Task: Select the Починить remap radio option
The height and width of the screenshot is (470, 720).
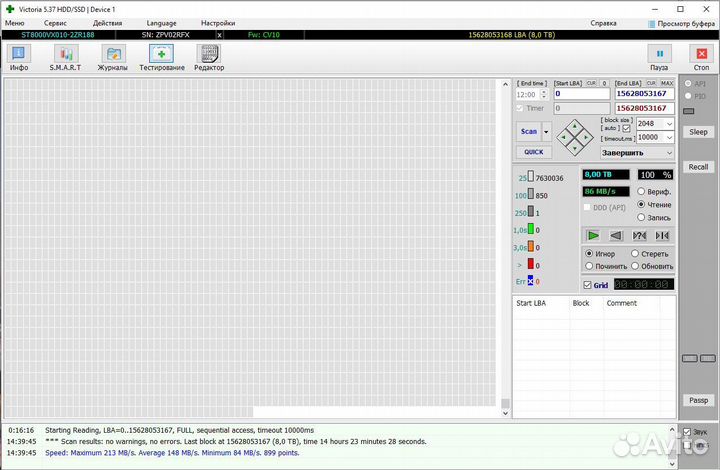Action: click(588, 267)
